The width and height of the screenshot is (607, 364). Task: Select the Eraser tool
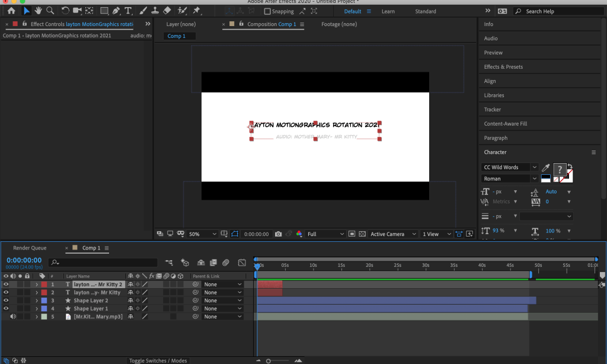[x=167, y=11]
